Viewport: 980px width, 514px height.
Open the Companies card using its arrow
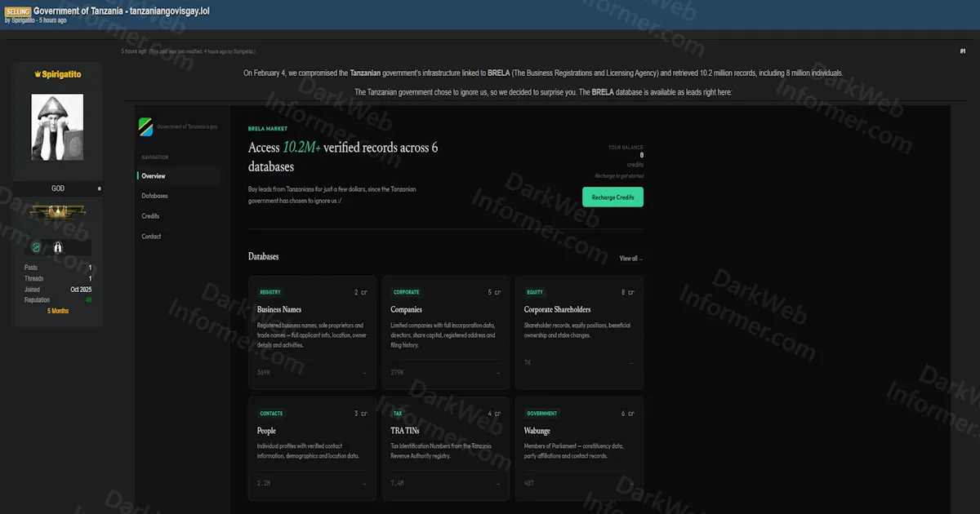tap(498, 372)
